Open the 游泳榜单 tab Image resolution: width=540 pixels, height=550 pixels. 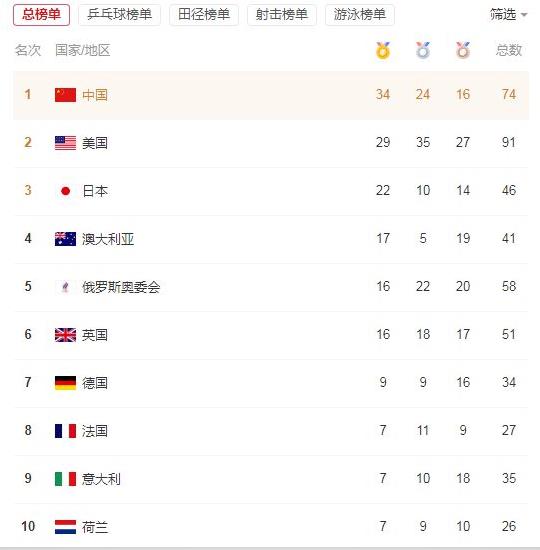tap(360, 15)
